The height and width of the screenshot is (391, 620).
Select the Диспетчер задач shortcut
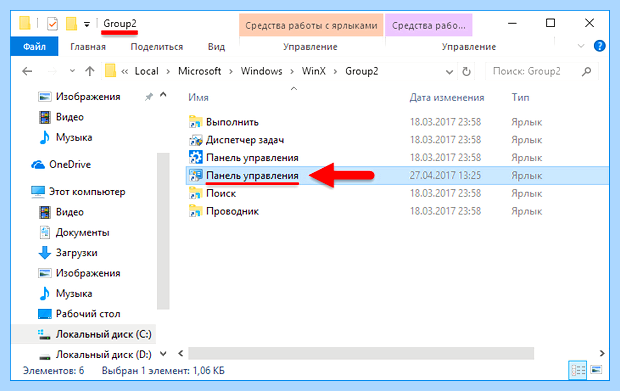point(245,140)
